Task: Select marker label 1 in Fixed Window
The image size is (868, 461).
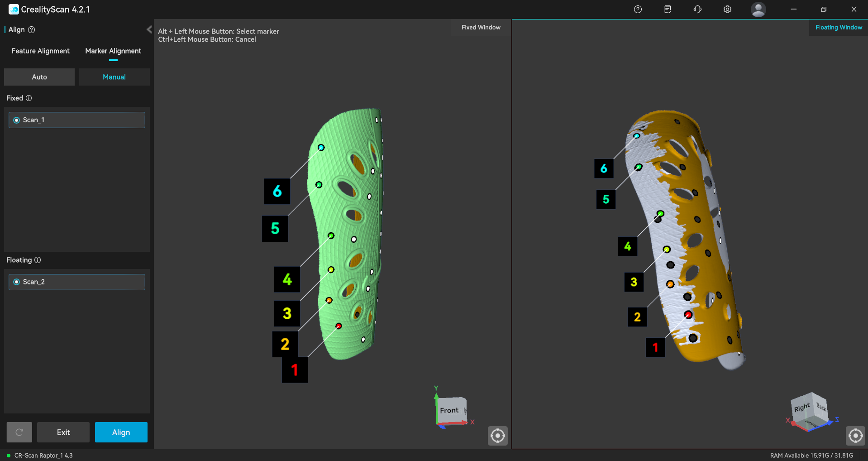Action: (295, 370)
